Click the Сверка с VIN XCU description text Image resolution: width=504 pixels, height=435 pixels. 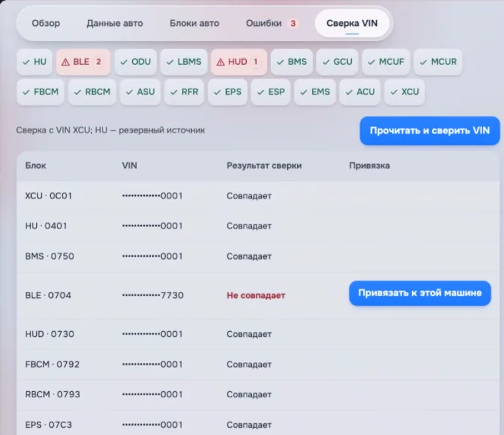[110, 130]
